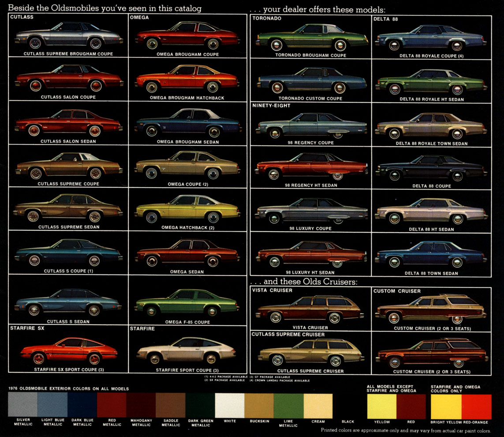Select "your dealer offers these models" headline
504x437 pixels.
(x=317, y=10)
